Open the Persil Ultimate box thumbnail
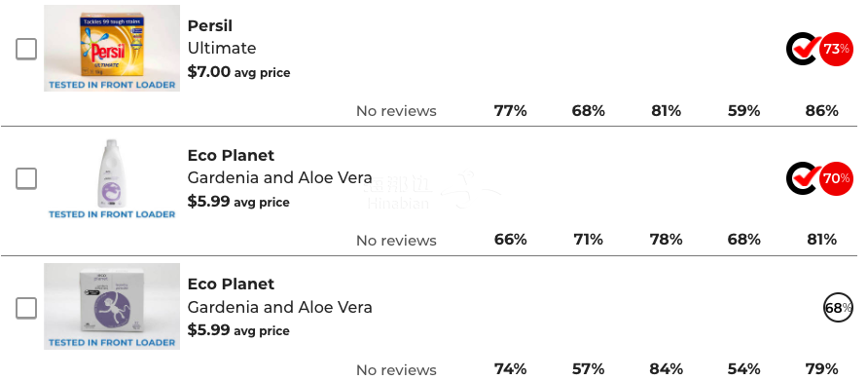Image resolution: width=868 pixels, height=380 pixels. pyautogui.click(x=112, y=48)
